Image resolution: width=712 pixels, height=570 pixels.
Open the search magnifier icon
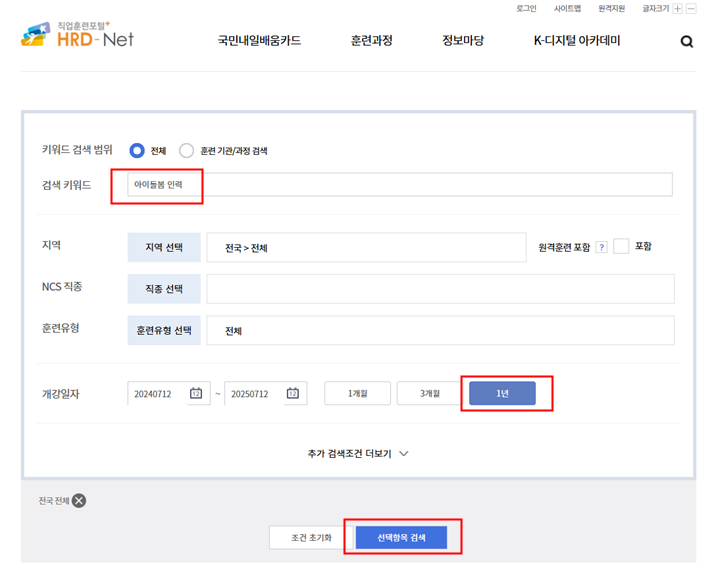pyautogui.click(x=687, y=42)
